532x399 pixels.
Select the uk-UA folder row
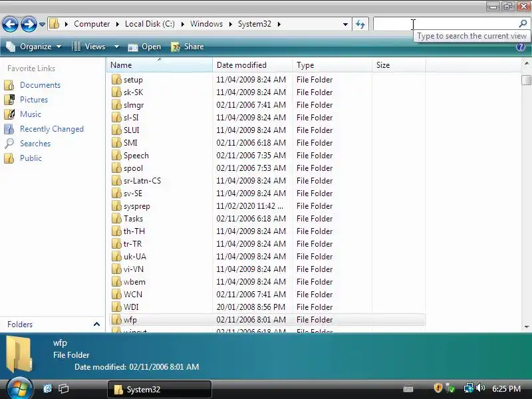tap(267, 257)
